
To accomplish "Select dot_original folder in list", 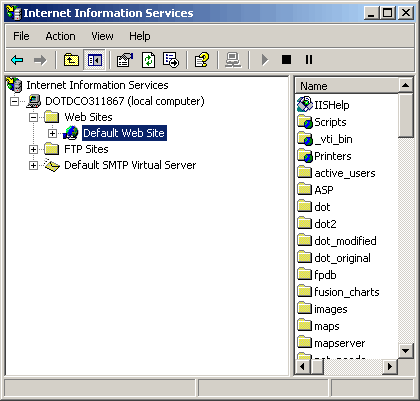I will [342, 258].
